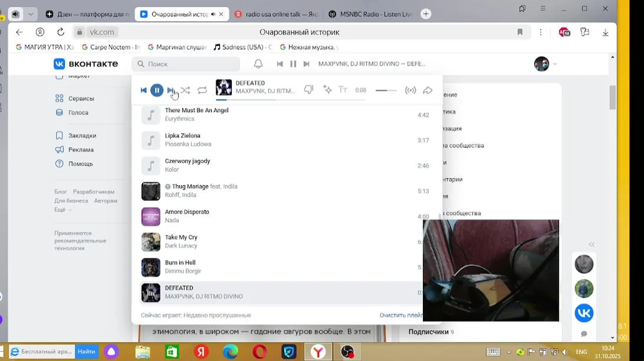Reload the page
This screenshot has width=644, height=361.
pos(61,32)
